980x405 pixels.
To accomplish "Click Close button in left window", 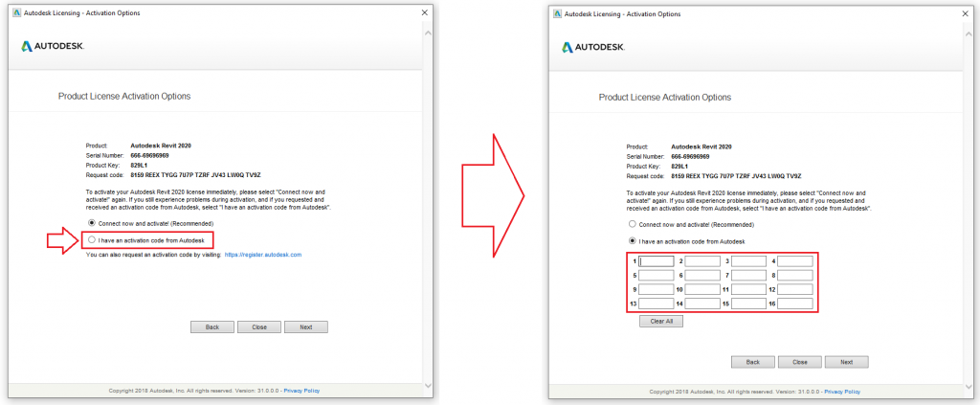I will coord(259,326).
